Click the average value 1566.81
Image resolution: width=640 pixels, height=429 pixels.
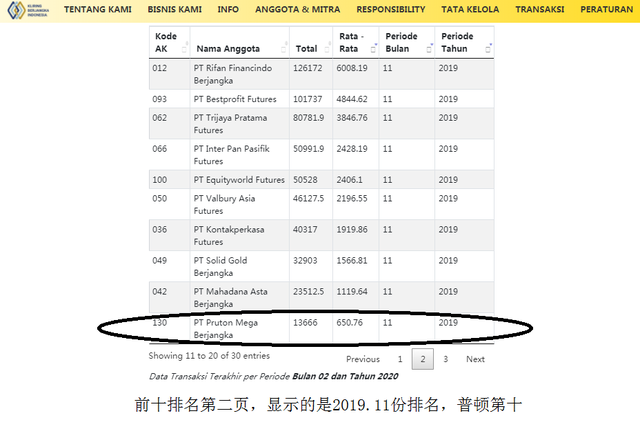(352, 261)
